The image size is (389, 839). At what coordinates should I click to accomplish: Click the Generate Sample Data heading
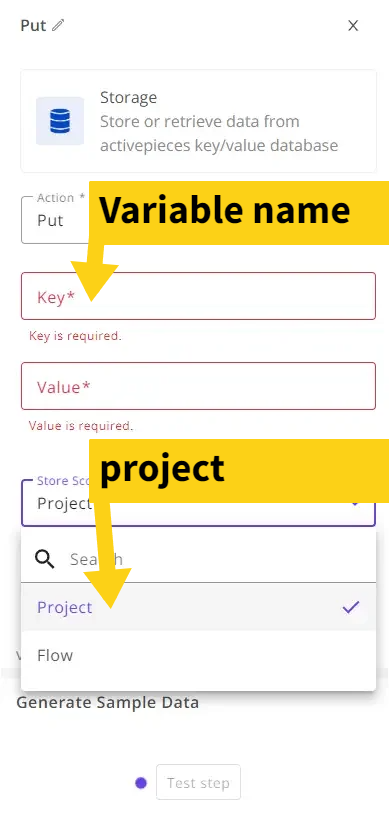[x=108, y=703]
